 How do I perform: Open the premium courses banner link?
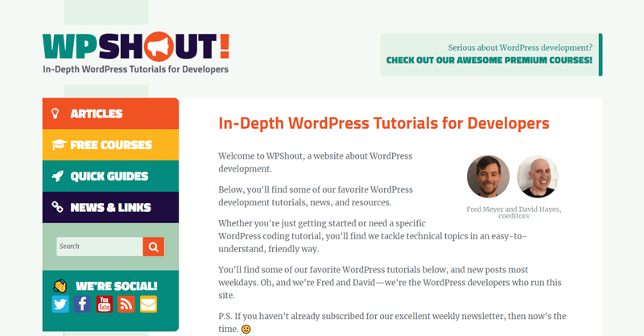[491, 55]
